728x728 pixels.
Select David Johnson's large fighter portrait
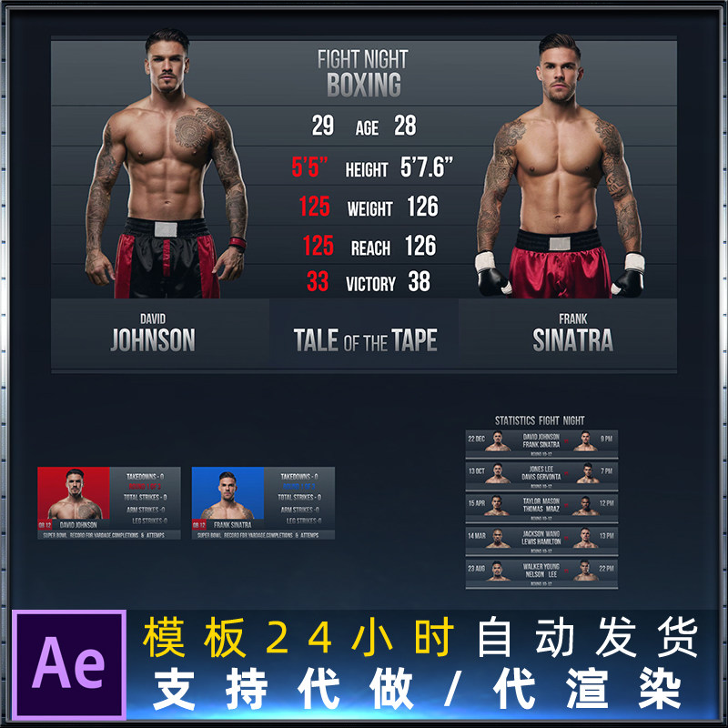click(x=167, y=164)
